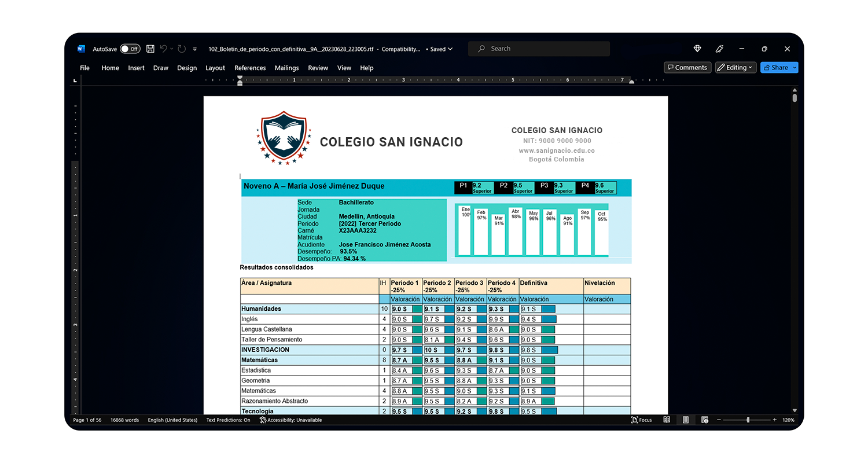Expand Customize Quick Access Toolbar dropdown
Image resolution: width=868 pixels, height=463 pixels.
195,49
